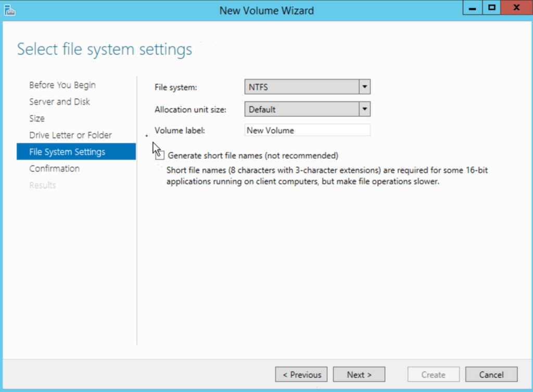Select the Server and Disk step
The height and width of the screenshot is (392, 533).
(x=59, y=102)
